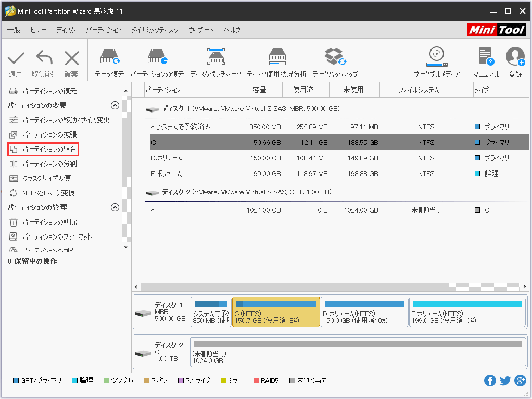The width and height of the screenshot is (532, 399).
Task: Click the ディスク 2 drive icon in disk map
Action: coord(143,354)
